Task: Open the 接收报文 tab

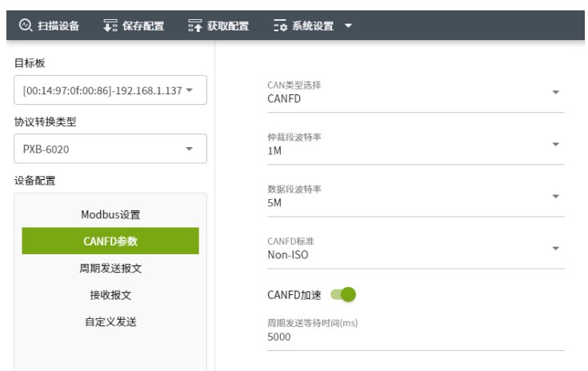Action: tap(110, 294)
